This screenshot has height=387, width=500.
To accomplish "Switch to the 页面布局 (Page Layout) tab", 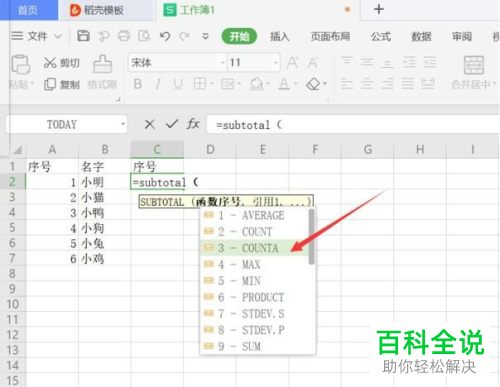I will pos(330,36).
